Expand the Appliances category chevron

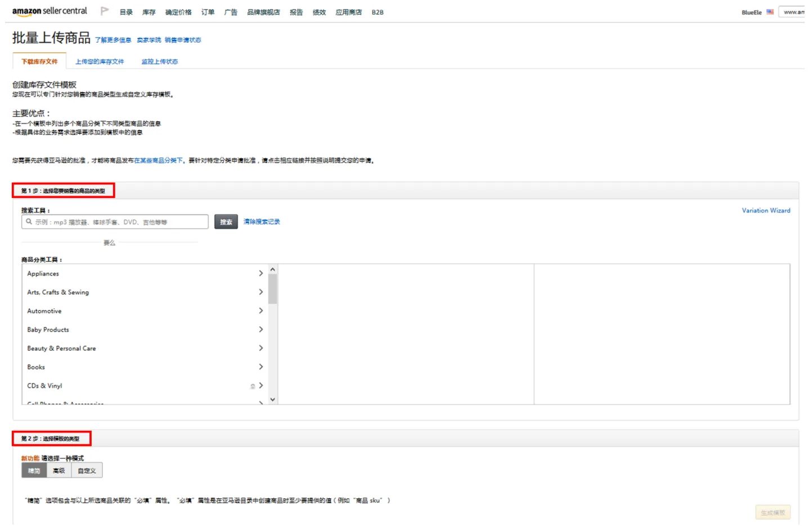(261, 273)
